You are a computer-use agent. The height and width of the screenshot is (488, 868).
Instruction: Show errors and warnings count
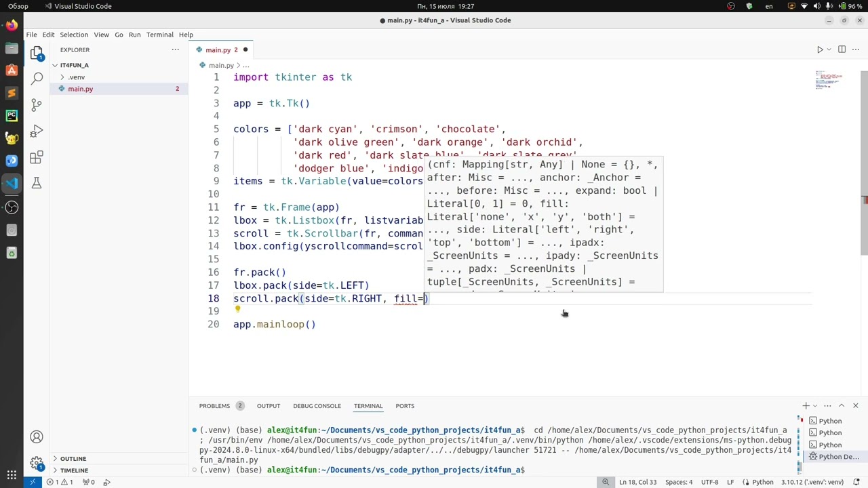[60, 482]
